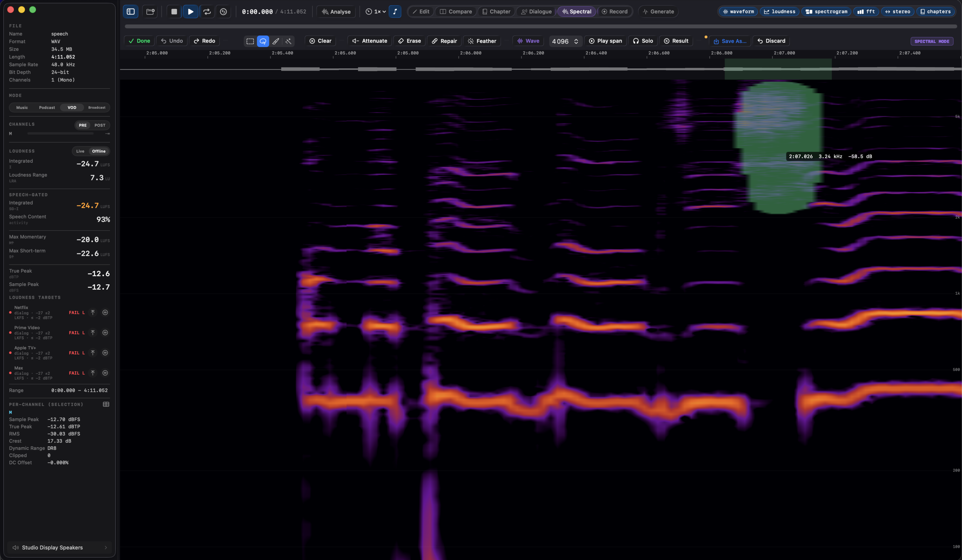Click the Result preview button

click(x=676, y=41)
